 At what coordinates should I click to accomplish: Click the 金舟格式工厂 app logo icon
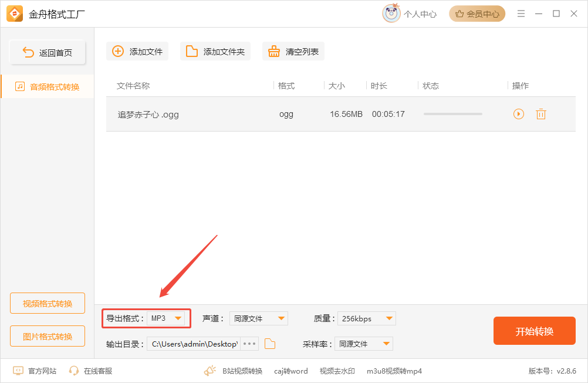(15, 14)
